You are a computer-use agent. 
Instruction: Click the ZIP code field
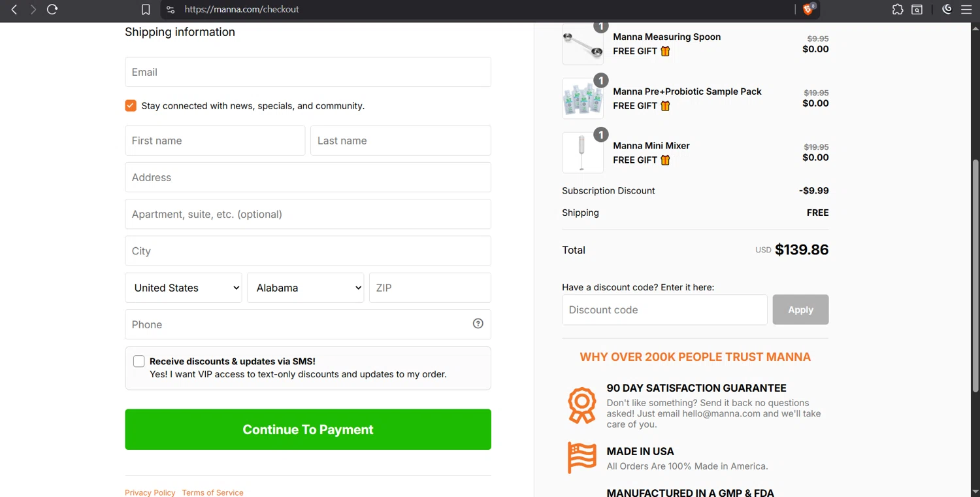coord(430,288)
